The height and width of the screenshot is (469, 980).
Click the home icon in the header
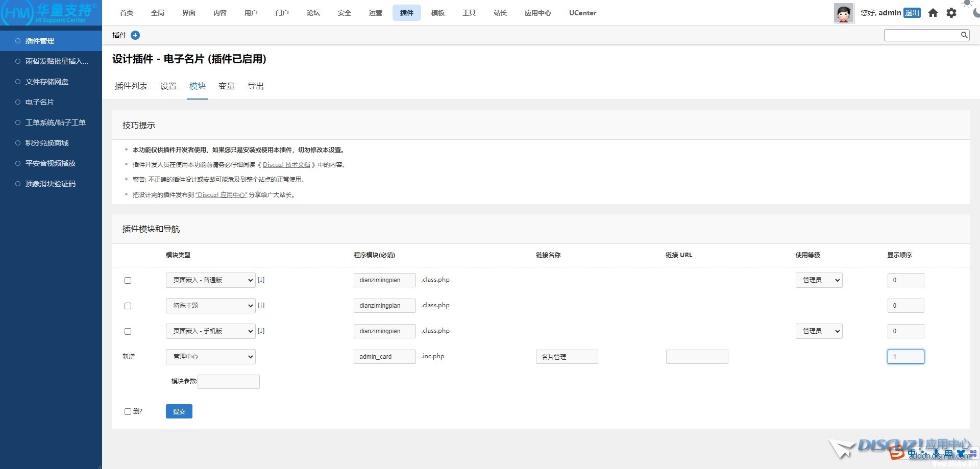[933, 13]
